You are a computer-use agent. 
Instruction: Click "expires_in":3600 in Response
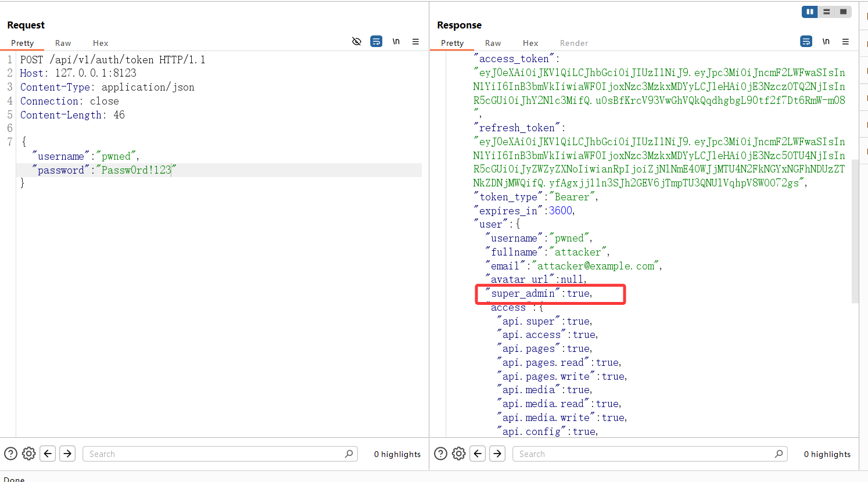[x=524, y=211]
